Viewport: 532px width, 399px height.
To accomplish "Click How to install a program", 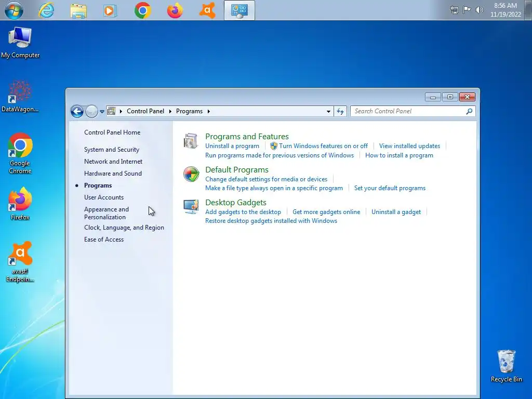I will pyautogui.click(x=399, y=155).
